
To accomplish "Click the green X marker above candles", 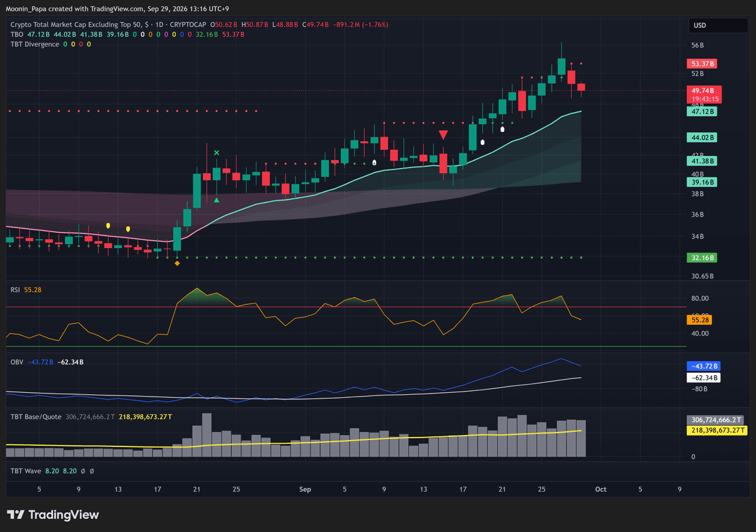I will pos(217,152).
